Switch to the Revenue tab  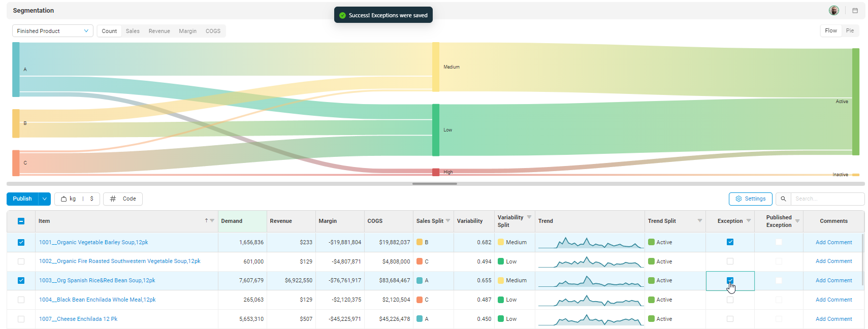click(x=159, y=31)
